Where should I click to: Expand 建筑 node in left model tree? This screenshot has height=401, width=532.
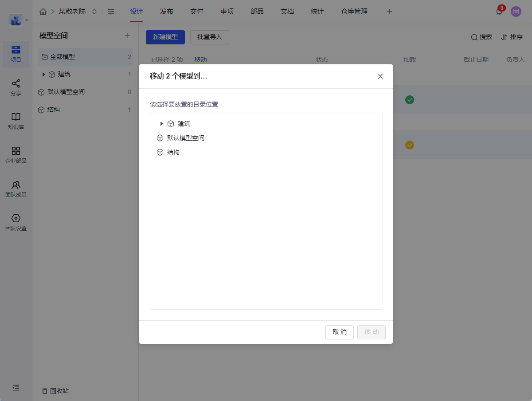coord(43,75)
